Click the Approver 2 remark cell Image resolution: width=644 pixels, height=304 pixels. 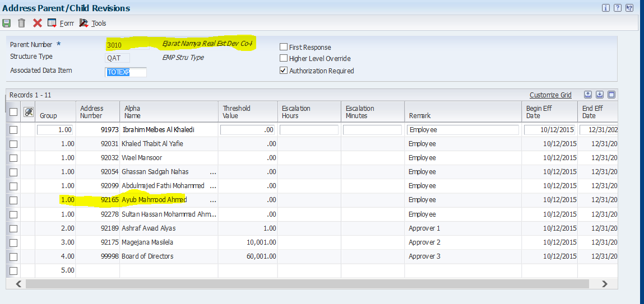pyautogui.click(x=464, y=242)
